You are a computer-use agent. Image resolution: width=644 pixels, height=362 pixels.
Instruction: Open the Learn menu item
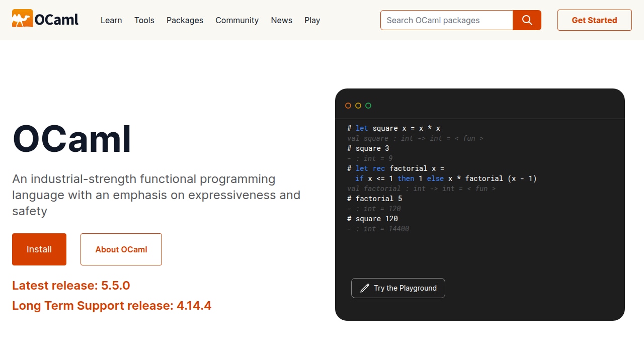point(111,20)
